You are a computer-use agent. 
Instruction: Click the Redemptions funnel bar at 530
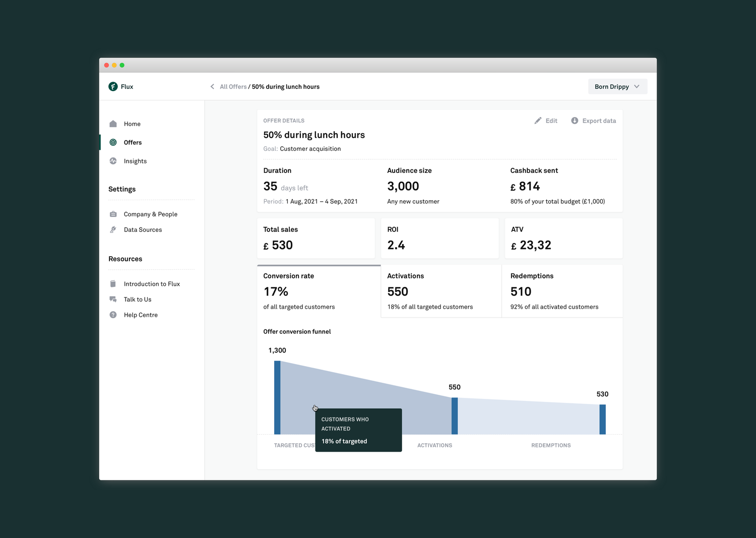click(602, 420)
